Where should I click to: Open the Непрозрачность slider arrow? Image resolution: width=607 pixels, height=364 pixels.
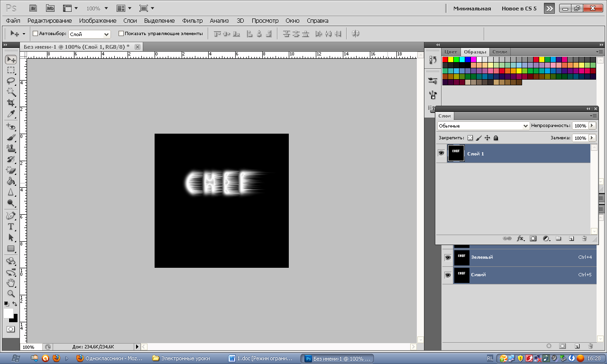coord(592,126)
